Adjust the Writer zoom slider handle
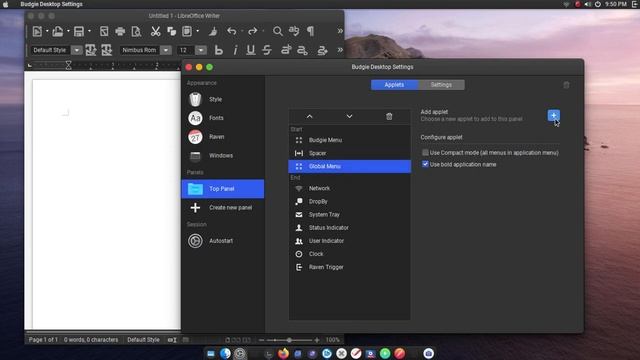Viewport: 640px width, 360px height. (x=289, y=340)
